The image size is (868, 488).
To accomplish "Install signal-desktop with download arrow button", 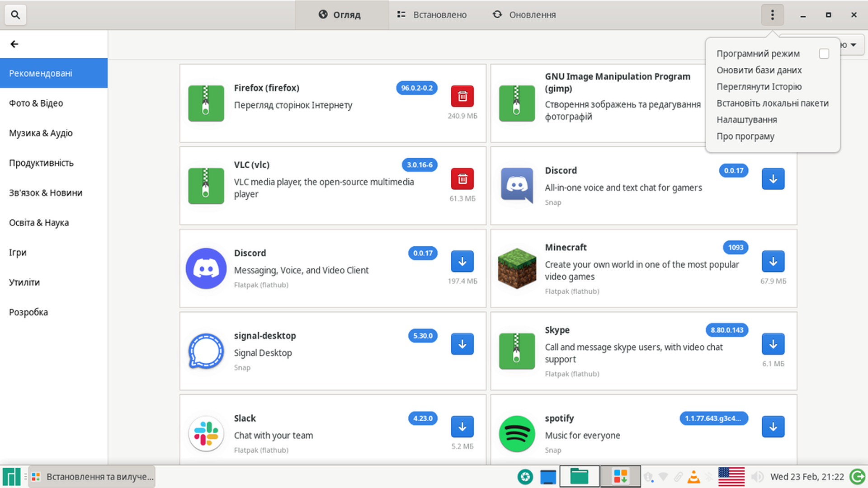I will coord(462,344).
